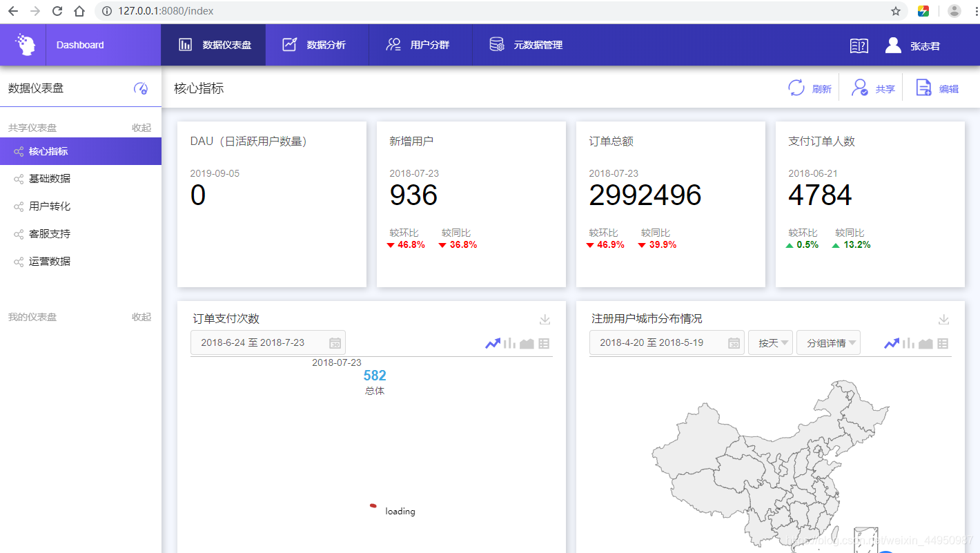Click the 新增用户 value 936
Screen dimensions: 980x553
click(x=413, y=195)
